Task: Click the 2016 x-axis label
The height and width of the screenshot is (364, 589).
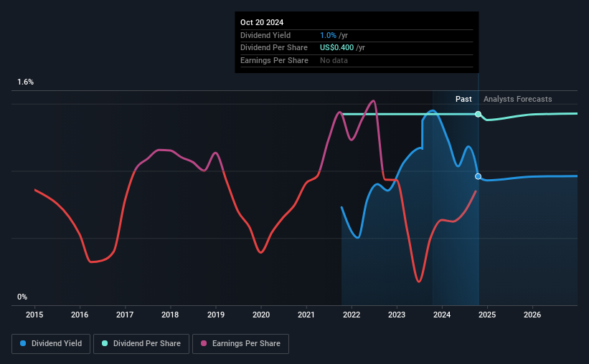Action: click(x=80, y=315)
